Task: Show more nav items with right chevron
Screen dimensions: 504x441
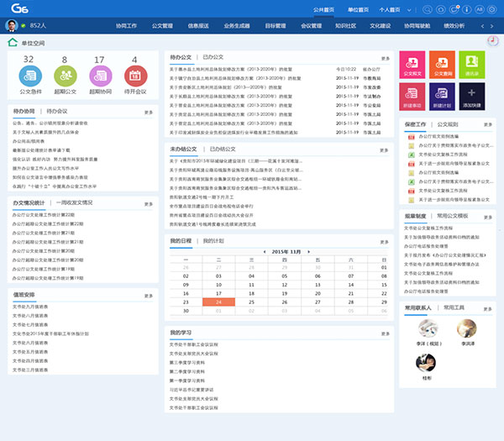Action: (x=491, y=26)
